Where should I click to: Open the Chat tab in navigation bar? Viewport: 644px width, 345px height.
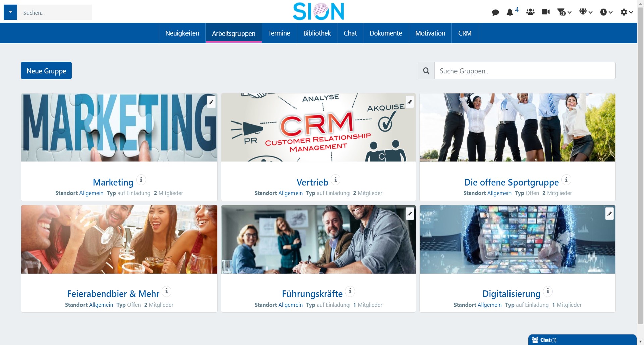(350, 33)
